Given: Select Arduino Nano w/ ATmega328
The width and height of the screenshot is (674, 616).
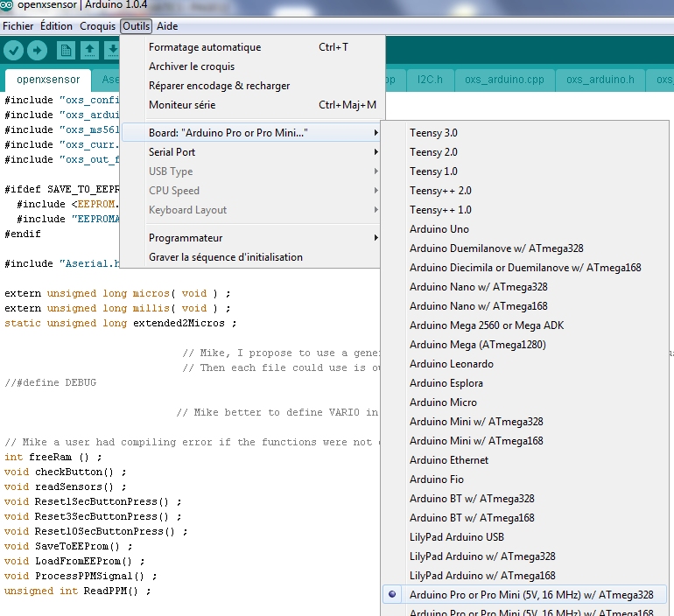Looking at the screenshot, I should pos(524,287).
